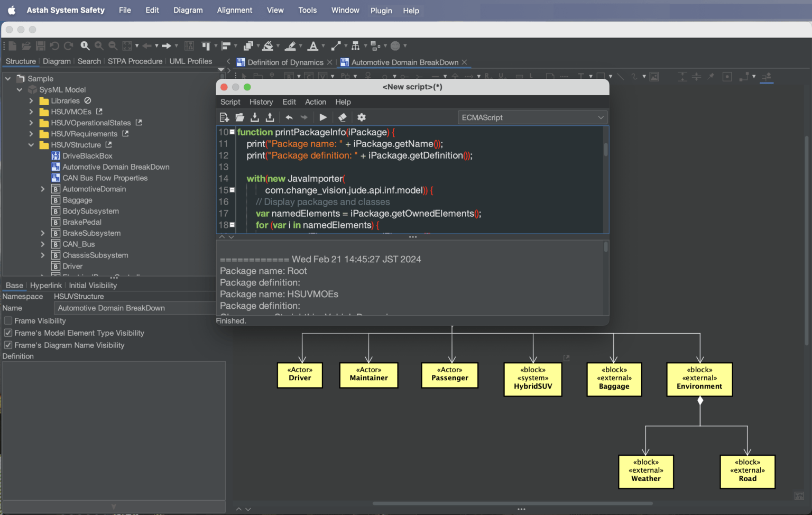Click the forward navigation arrow icon

click(x=165, y=45)
